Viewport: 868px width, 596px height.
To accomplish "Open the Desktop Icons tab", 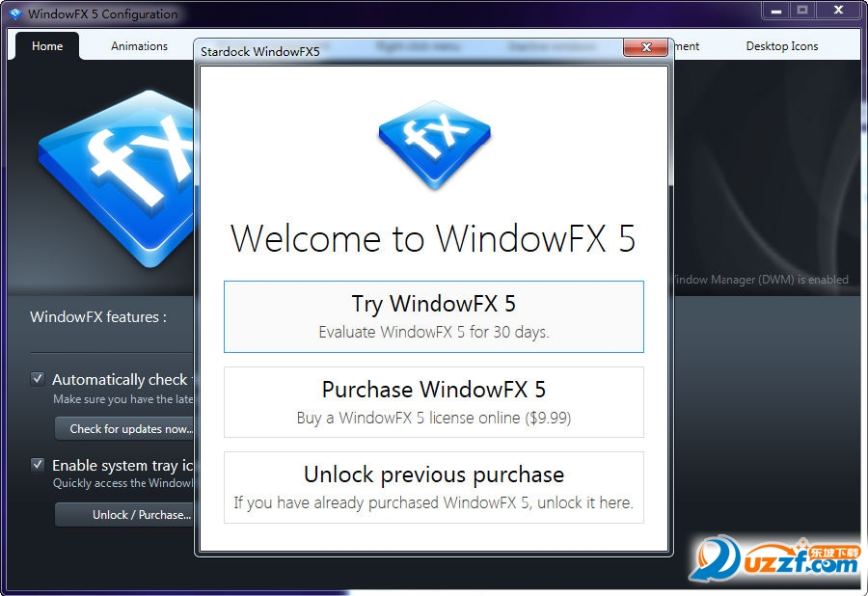I will click(781, 46).
